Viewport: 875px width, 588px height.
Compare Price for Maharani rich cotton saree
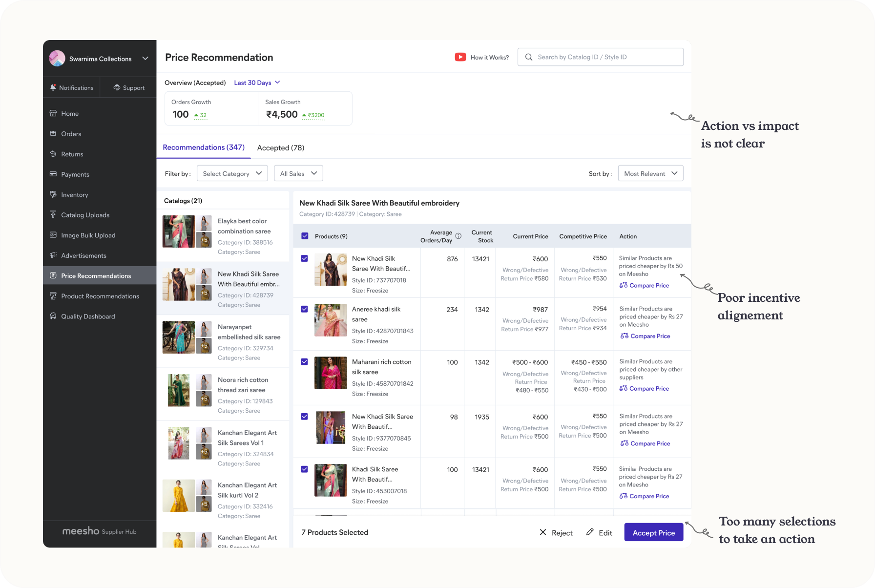pyautogui.click(x=644, y=389)
